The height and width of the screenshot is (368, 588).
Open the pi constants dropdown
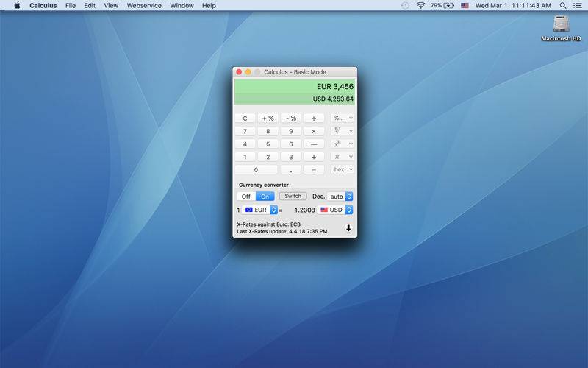pos(343,156)
